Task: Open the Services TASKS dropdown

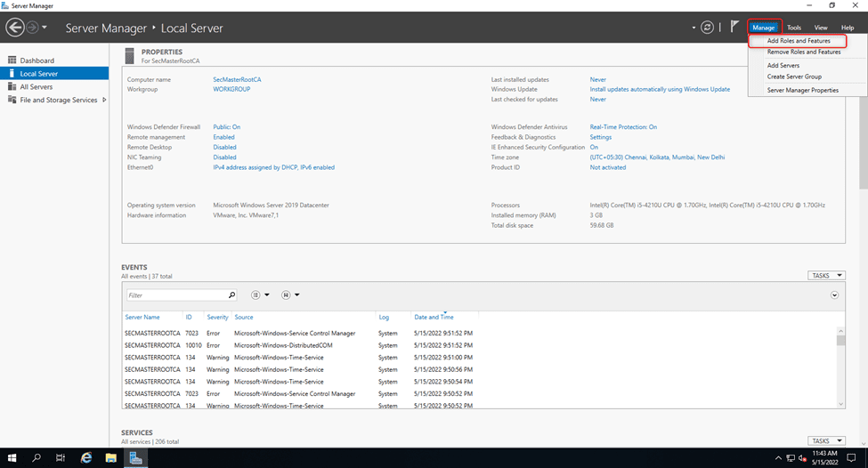Action: pos(826,441)
